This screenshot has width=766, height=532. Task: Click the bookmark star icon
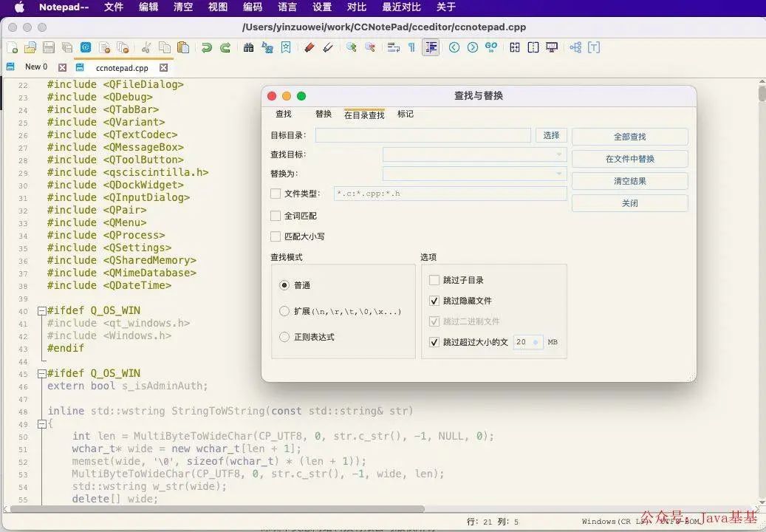pyautogui.click(x=286, y=47)
